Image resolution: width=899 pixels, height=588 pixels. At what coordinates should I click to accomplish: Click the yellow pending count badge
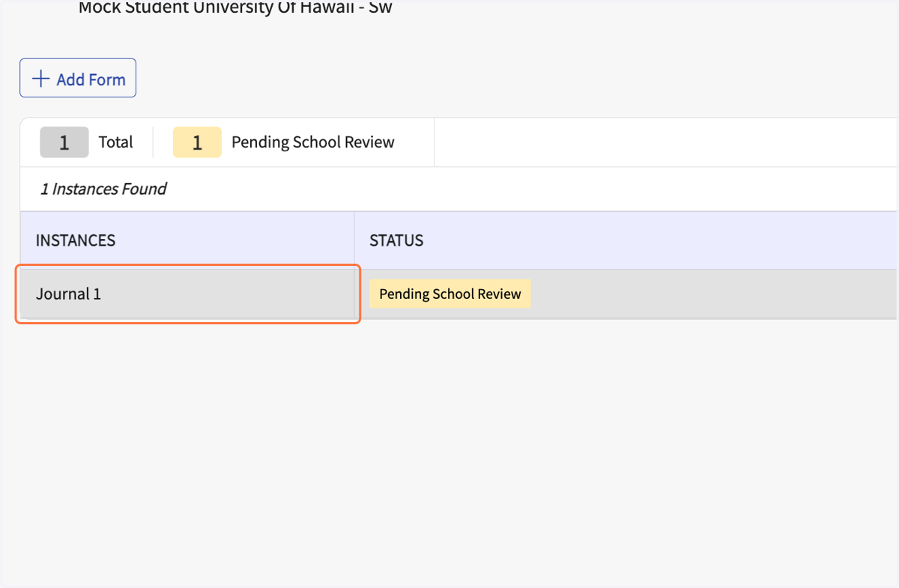click(197, 142)
